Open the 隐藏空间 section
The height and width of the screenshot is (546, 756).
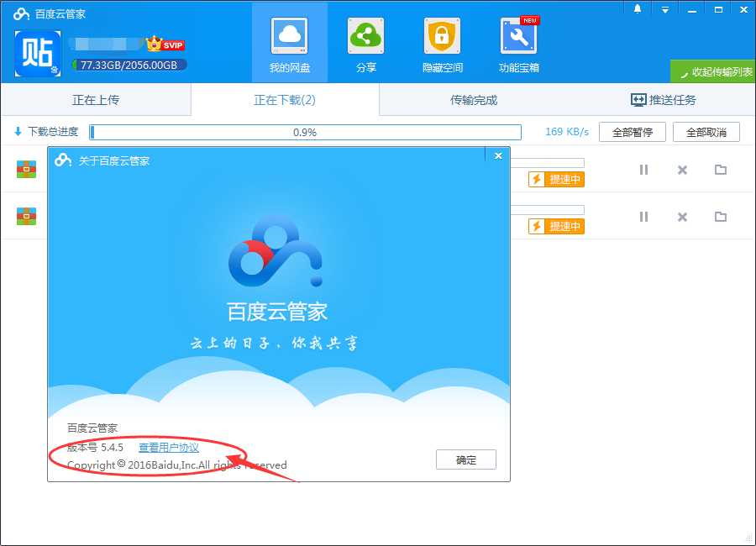[x=442, y=44]
